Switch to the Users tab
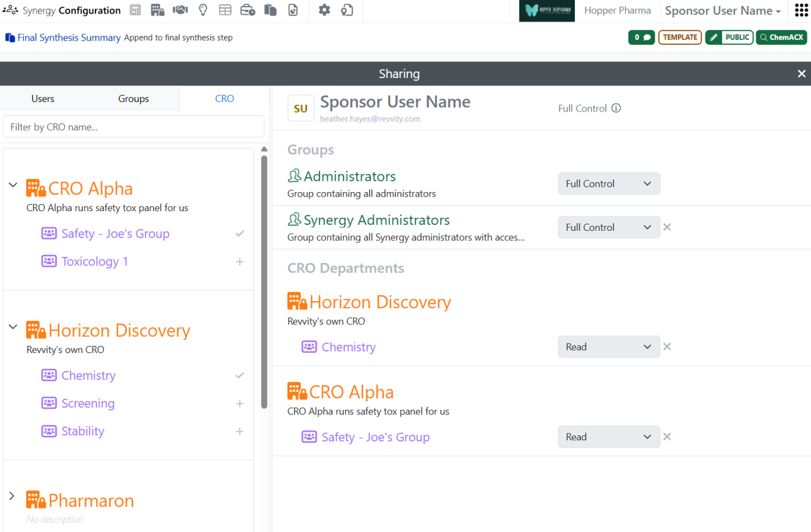This screenshot has width=811, height=532. (43, 98)
